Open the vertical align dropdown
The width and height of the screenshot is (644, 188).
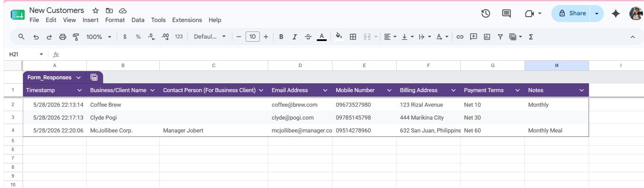pyautogui.click(x=408, y=37)
